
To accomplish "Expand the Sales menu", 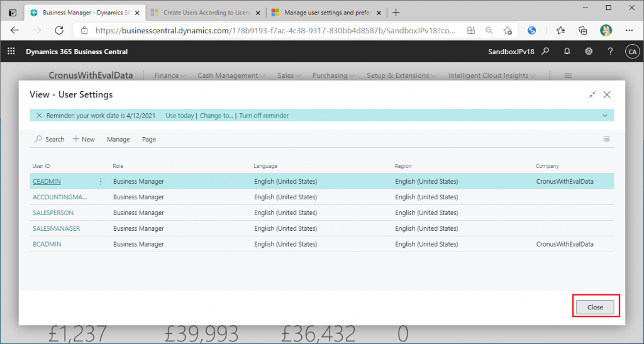I will click(289, 75).
